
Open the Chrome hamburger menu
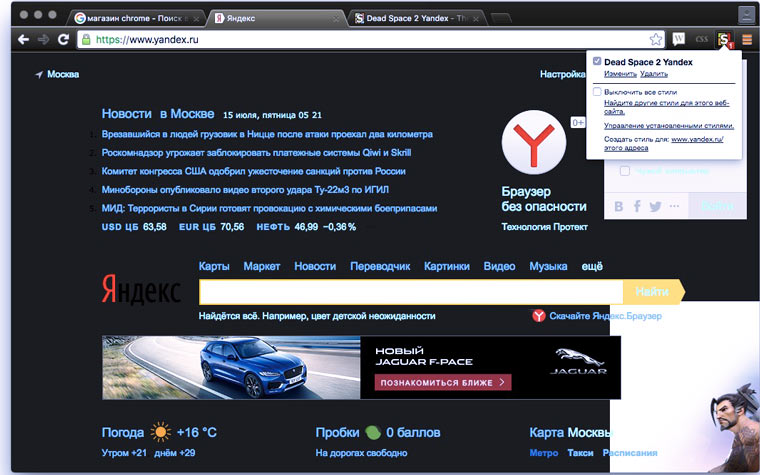[x=747, y=40]
